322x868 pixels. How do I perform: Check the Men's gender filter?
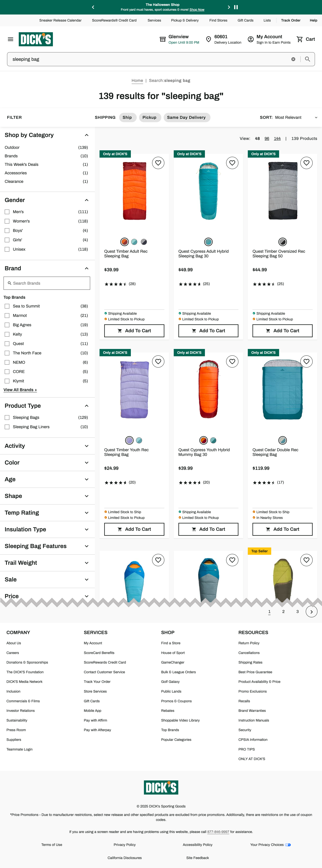[x=7, y=212]
